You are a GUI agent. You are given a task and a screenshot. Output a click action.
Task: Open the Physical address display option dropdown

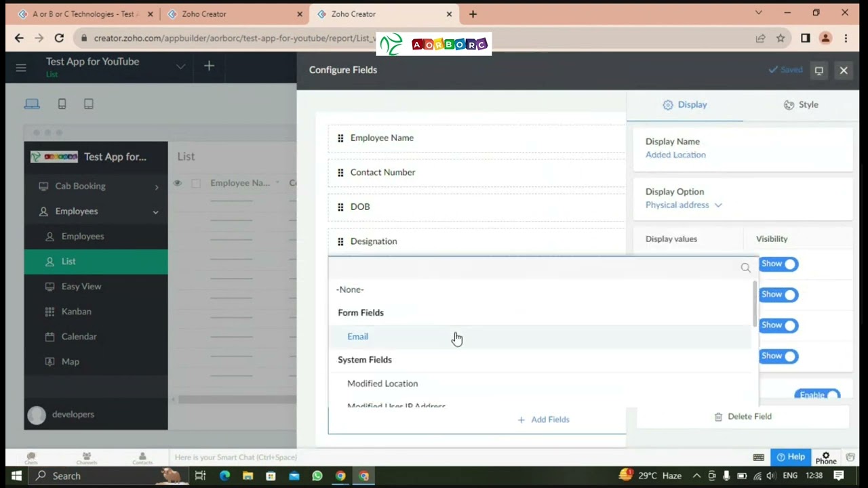684,205
